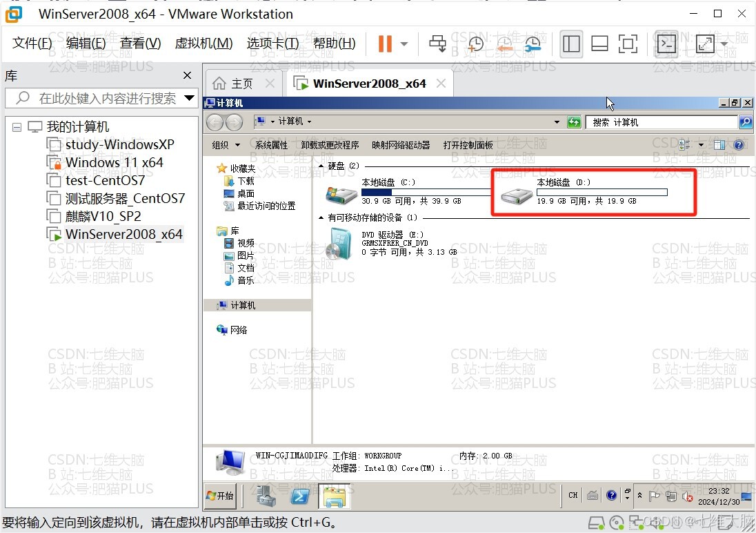Open the 虚拟机(M) menu

coord(204,43)
